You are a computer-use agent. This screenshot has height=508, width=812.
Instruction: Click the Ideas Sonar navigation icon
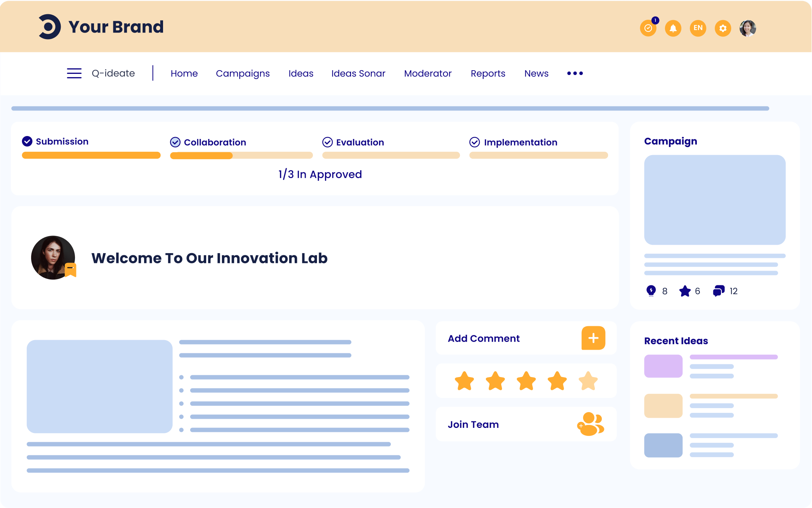tap(358, 73)
